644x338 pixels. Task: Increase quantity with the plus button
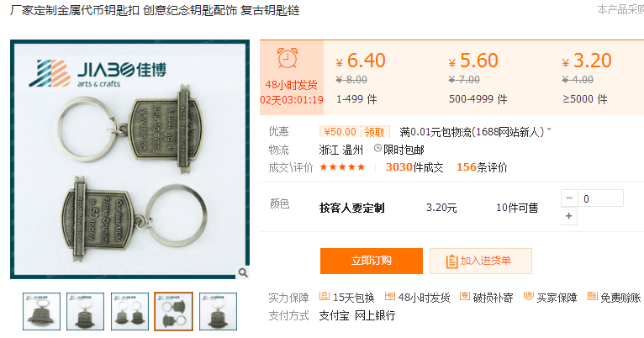569,216
